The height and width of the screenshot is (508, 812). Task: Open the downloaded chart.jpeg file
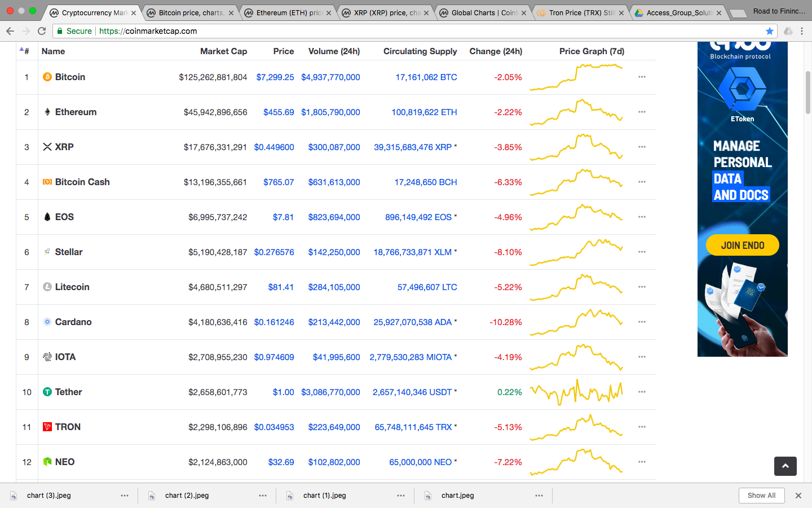coord(457,496)
